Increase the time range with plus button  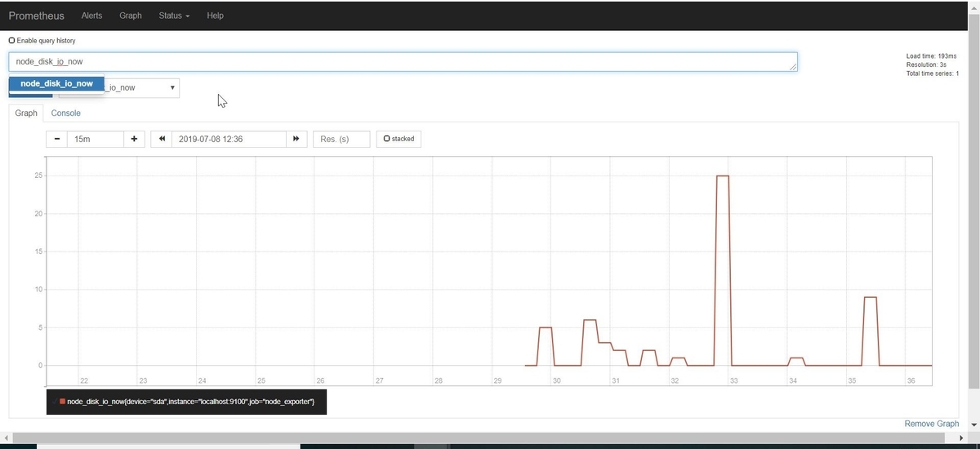click(134, 140)
